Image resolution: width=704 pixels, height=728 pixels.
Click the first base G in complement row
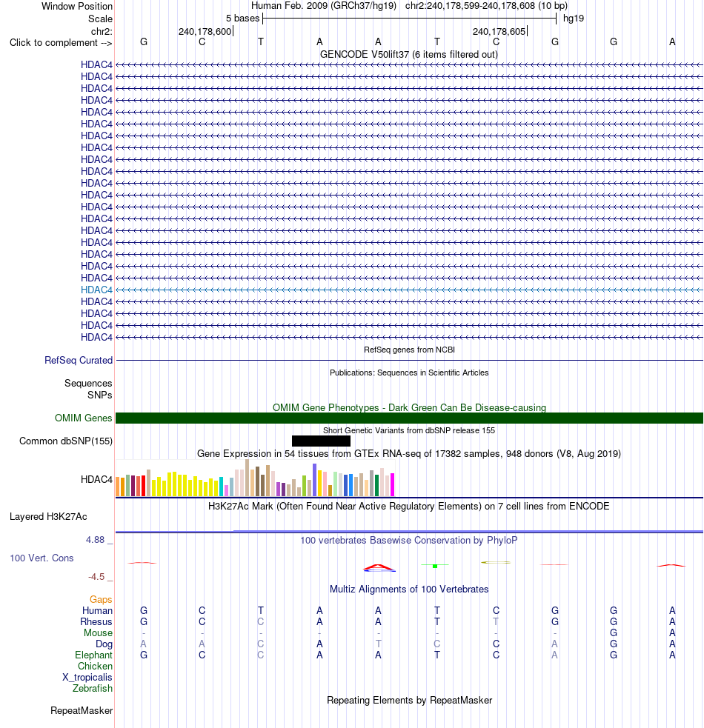point(144,42)
